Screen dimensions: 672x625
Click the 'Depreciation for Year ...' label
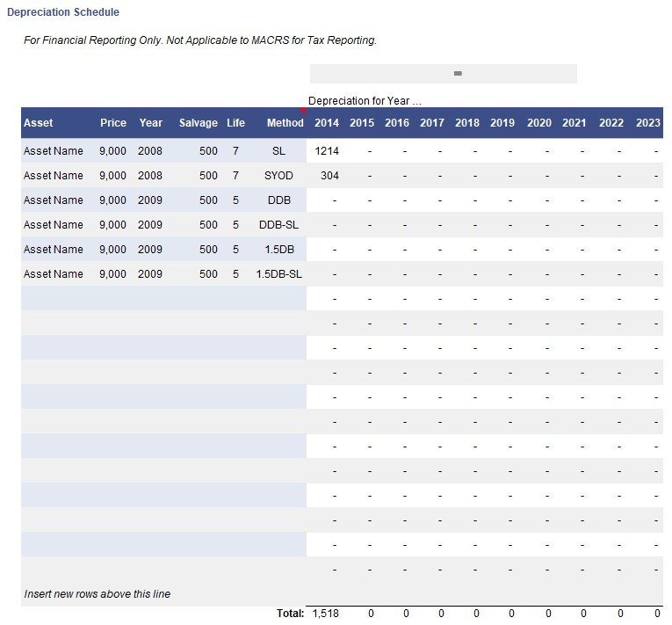click(x=365, y=101)
